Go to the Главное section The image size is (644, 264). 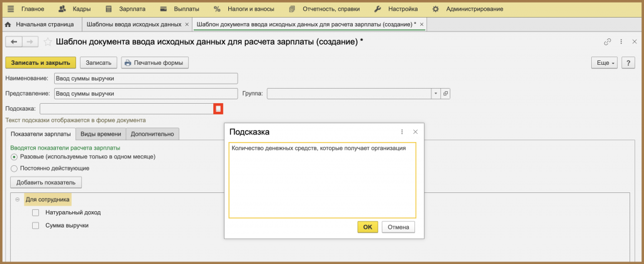(33, 9)
